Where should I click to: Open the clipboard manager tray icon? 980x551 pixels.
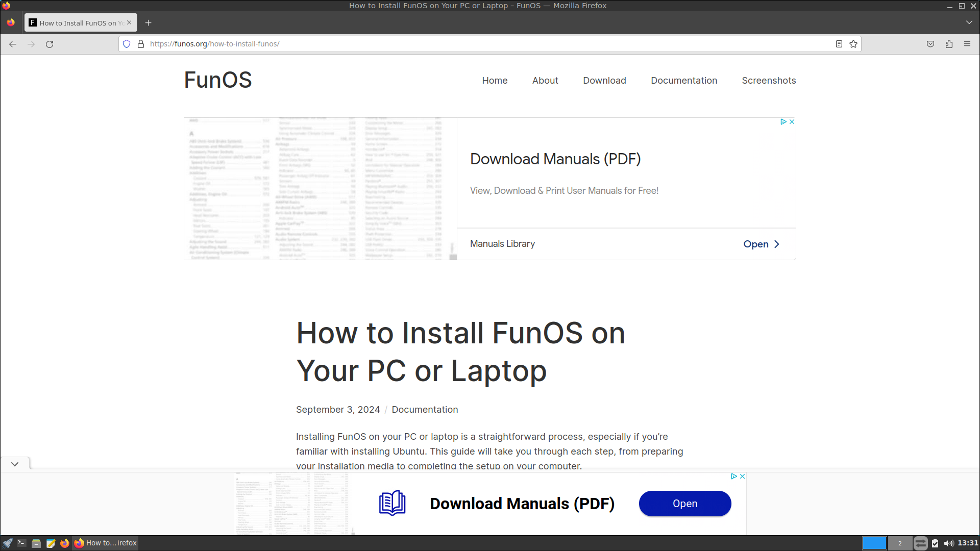[935, 543]
